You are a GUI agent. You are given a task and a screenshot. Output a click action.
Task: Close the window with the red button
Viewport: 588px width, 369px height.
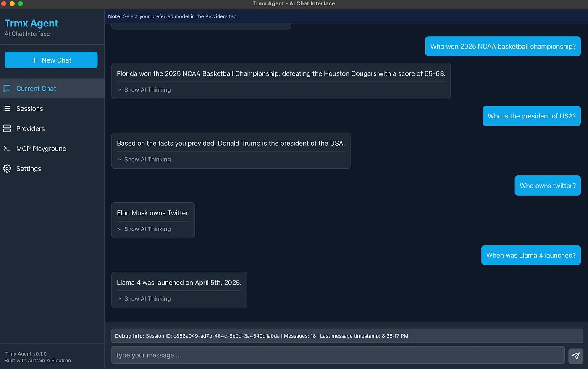point(4,4)
